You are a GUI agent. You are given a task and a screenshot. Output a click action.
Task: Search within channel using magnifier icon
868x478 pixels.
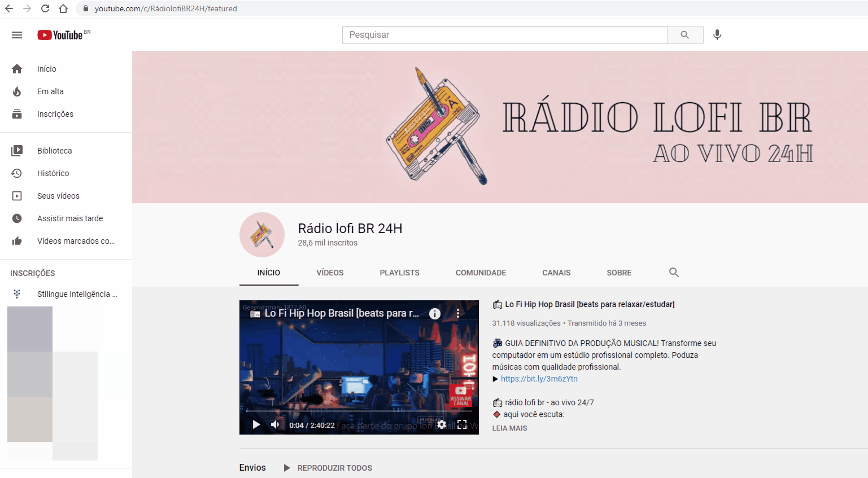(674, 273)
